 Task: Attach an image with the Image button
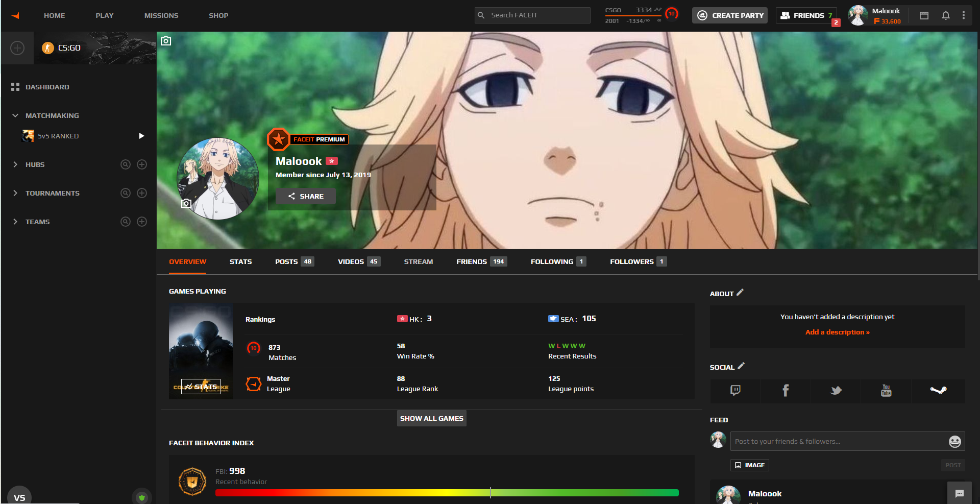(x=750, y=465)
